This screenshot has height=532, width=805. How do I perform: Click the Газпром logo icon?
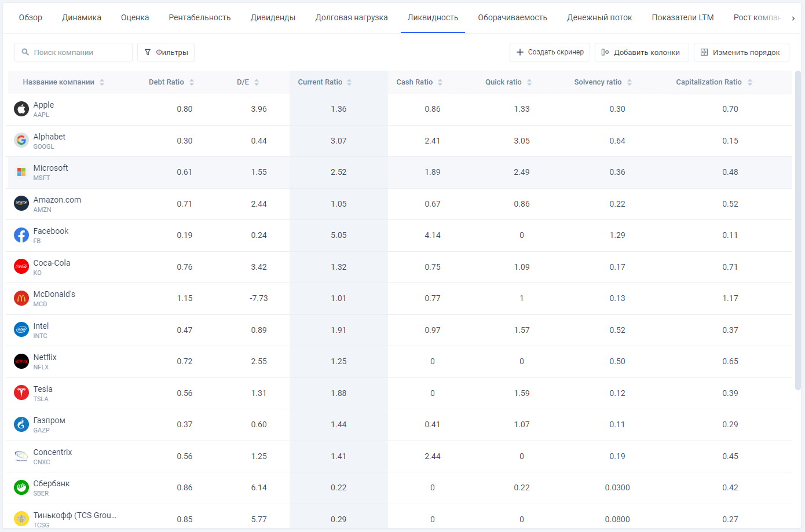click(21, 424)
